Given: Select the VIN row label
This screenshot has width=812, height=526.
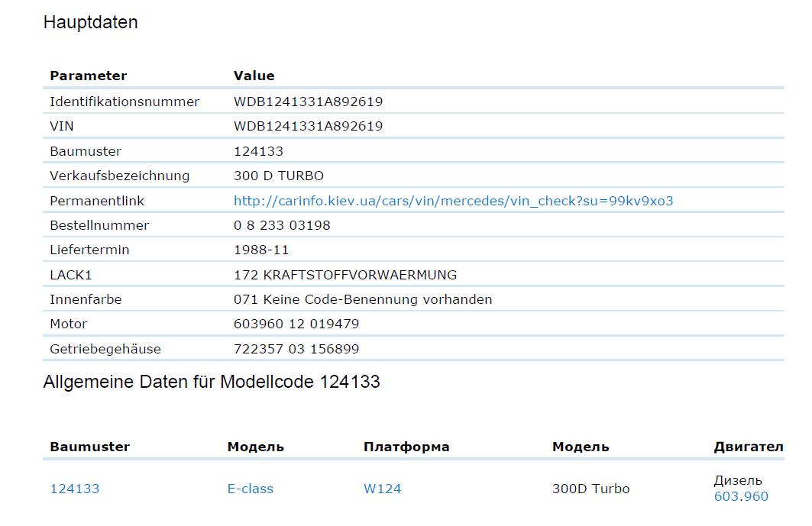Looking at the screenshot, I should [62, 126].
